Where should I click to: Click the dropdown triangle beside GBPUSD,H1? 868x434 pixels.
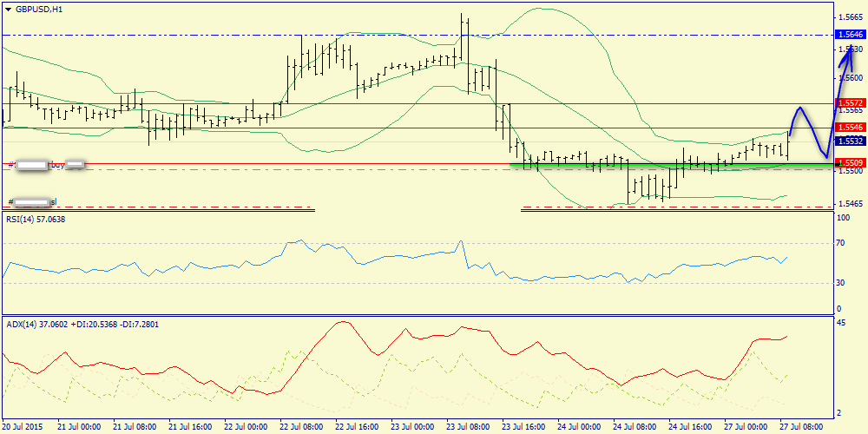coord(8,9)
